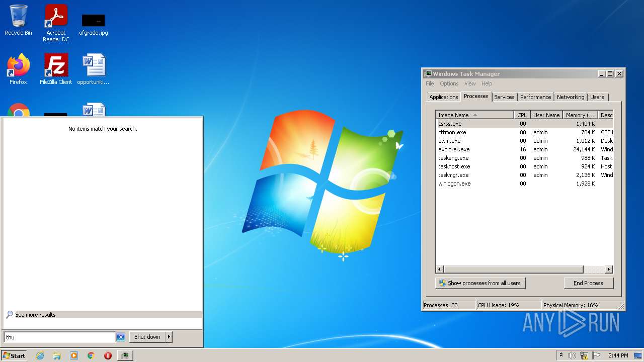Viewport: 644px width, 362px height.
Task: Select the taskeng.exe process row
Action: coord(524,158)
